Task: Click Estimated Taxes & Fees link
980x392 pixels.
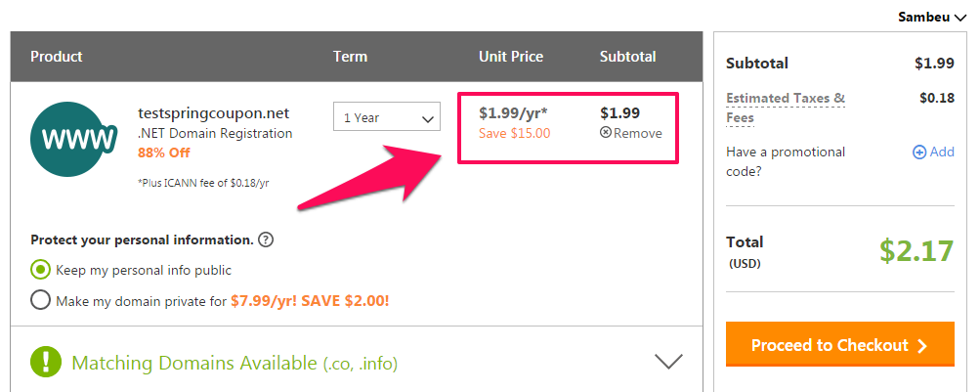Action: [x=786, y=108]
